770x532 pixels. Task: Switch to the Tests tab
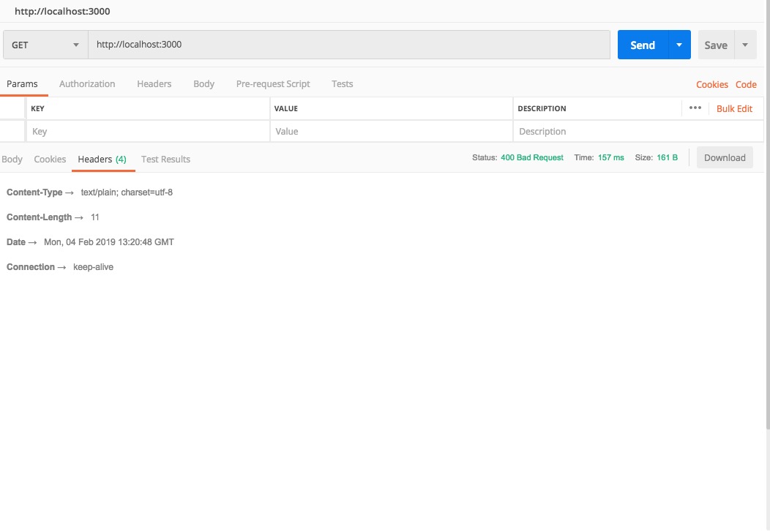click(x=342, y=83)
